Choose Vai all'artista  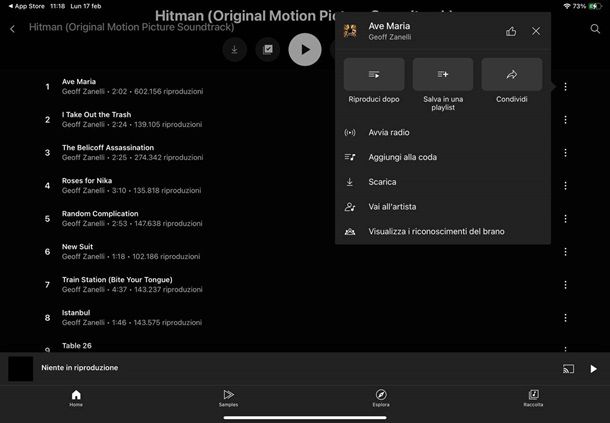click(x=443, y=207)
